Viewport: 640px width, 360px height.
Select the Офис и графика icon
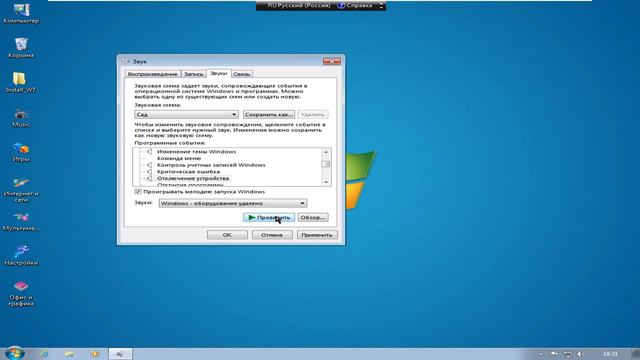coord(21,293)
